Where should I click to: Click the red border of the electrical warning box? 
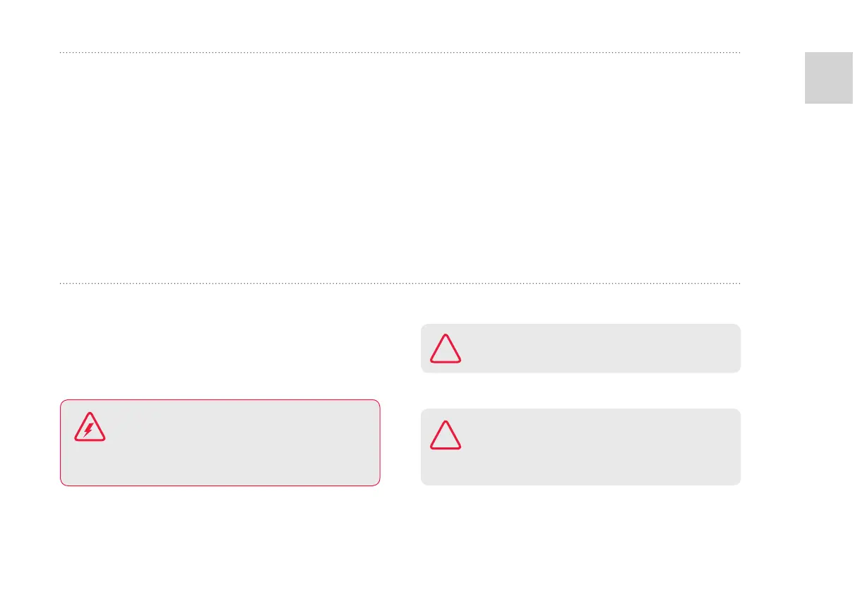(220, 400)
